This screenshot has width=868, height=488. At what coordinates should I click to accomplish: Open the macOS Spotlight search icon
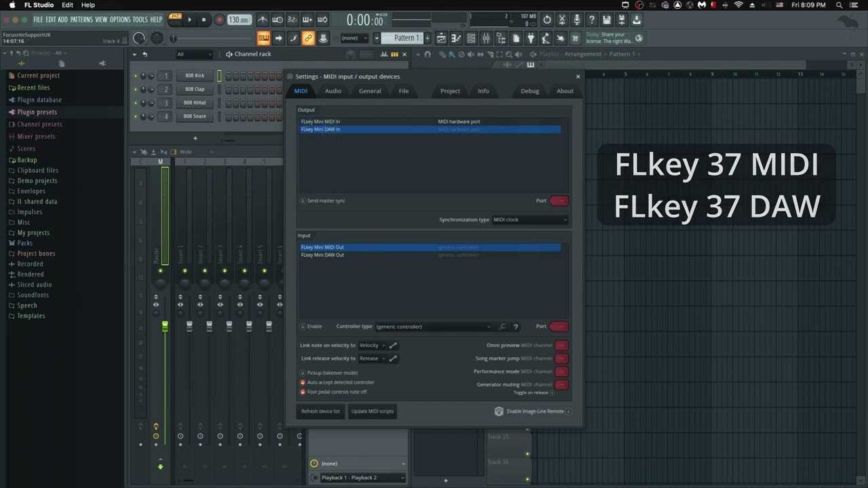point(839,5)
